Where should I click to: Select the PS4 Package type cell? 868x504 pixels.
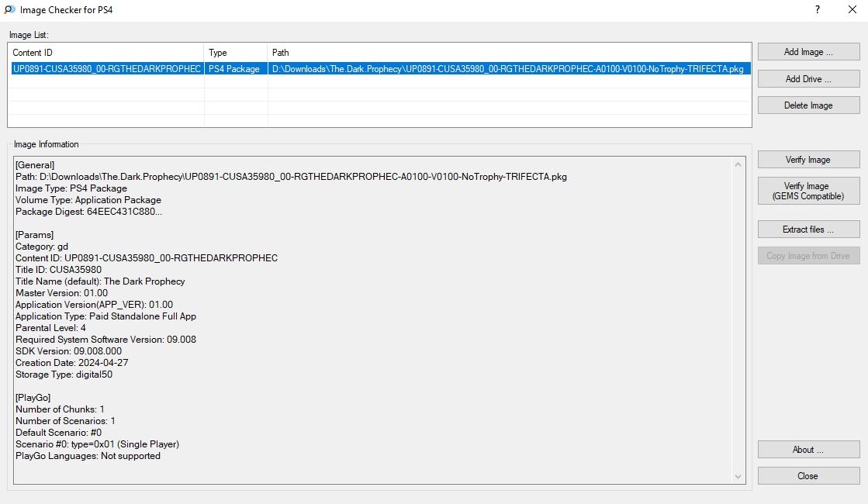point(236,68)
